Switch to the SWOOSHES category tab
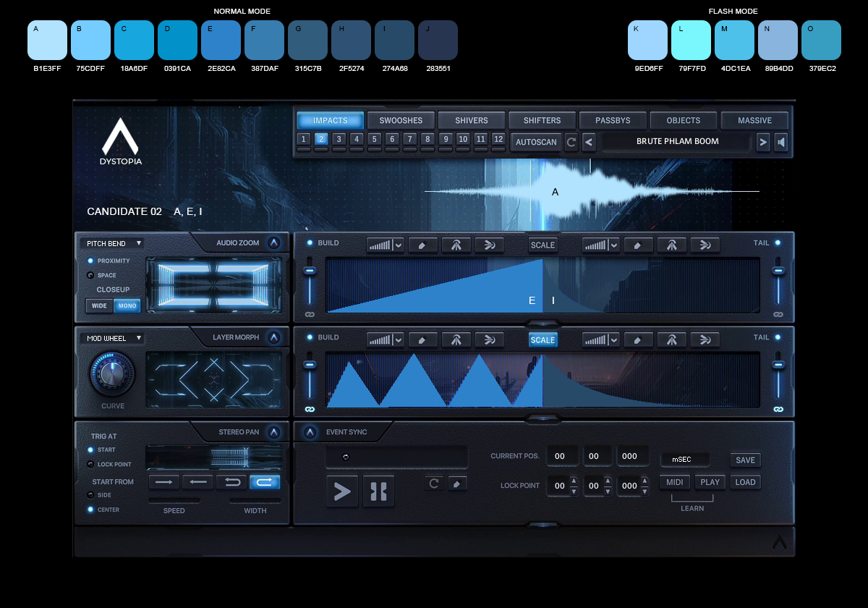Image resolution: width=868 pixels, height=608 pixels. click(400, 120)
